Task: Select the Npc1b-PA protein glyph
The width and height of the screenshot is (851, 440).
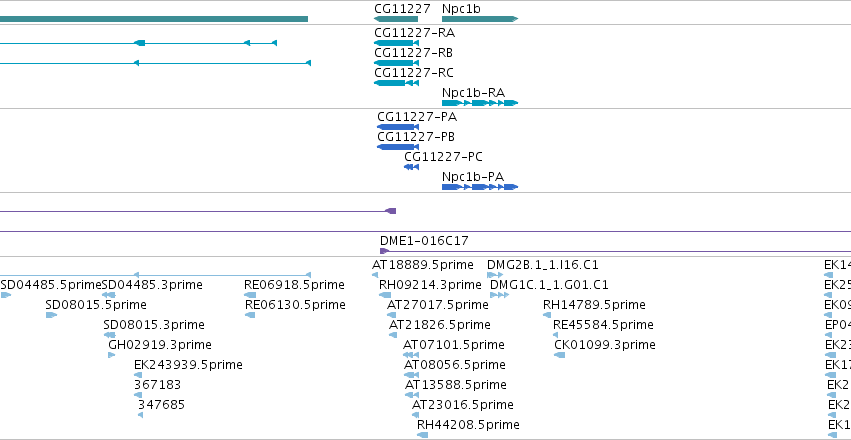Action: click(x=480, y=187)
